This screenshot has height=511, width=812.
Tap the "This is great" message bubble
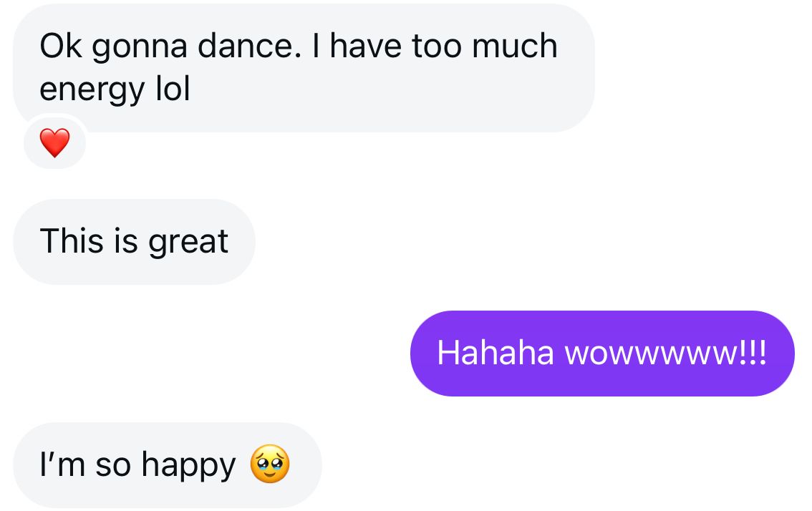click(134, 241)
